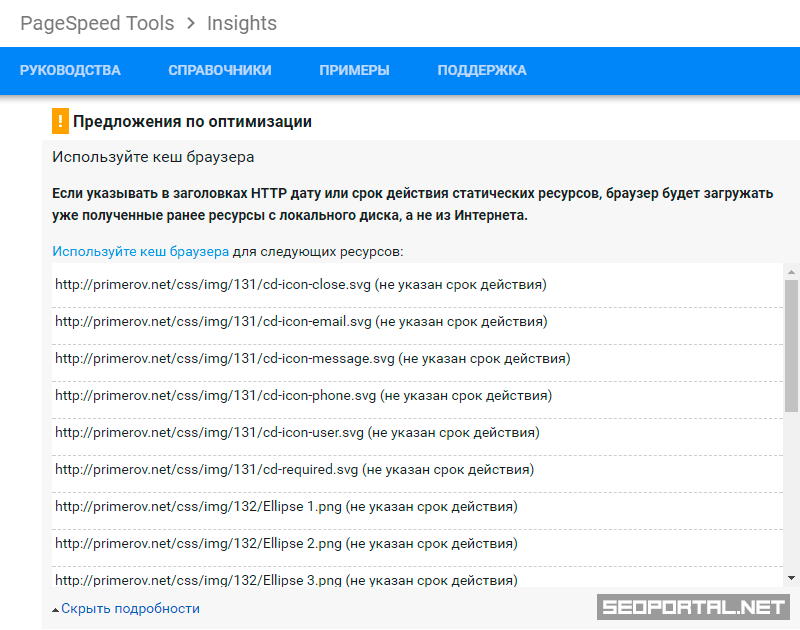The width and height of the screenshot is (800, 630).
Task: Switch to the Справочники tab
Action: tap(220, 70)
